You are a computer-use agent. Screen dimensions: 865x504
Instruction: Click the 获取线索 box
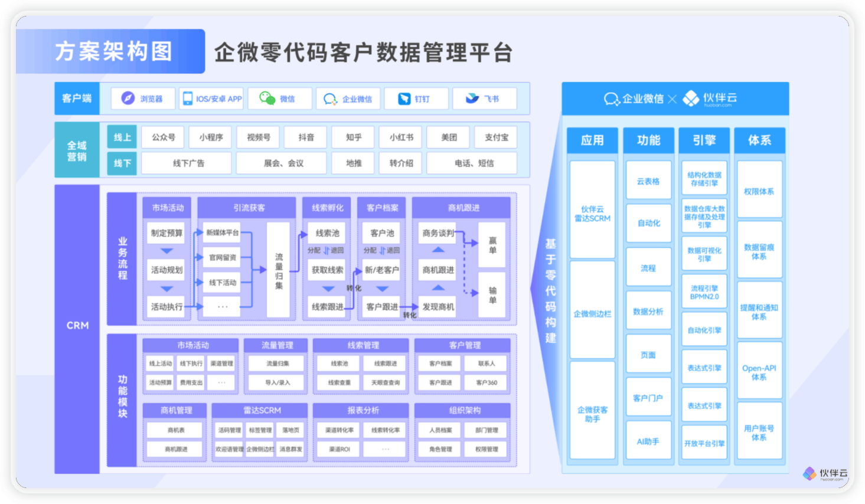click(x=327, y=270)
